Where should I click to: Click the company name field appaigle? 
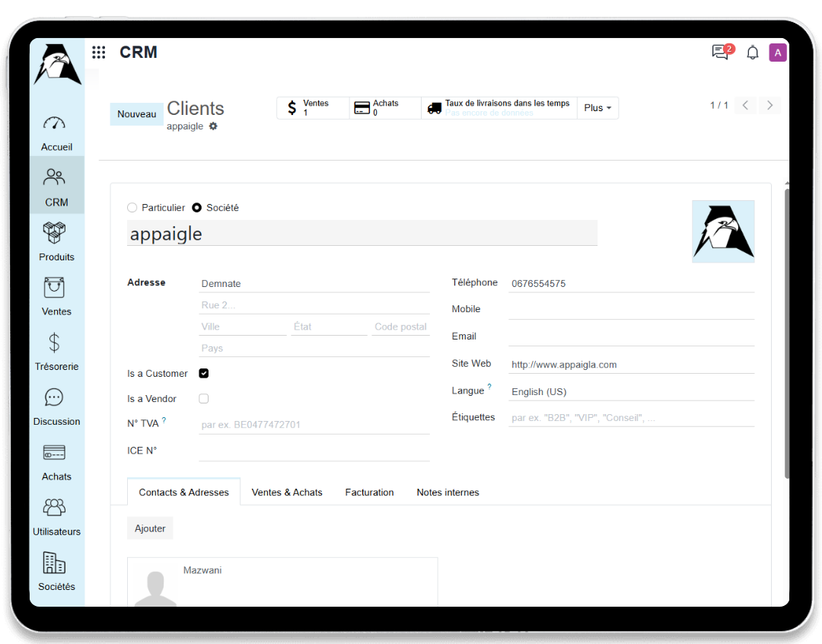pos(362,234)
